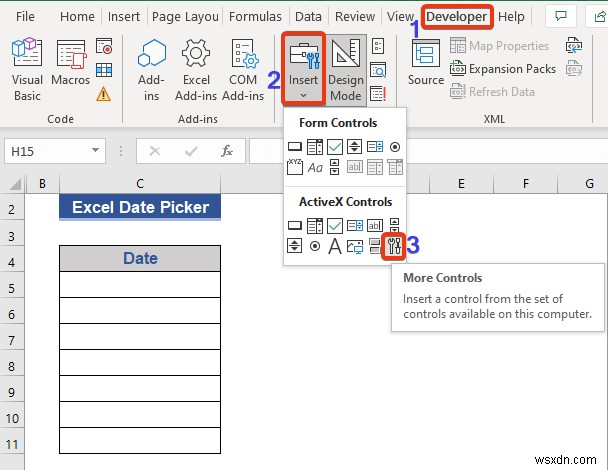Select column F header
The image size is (608, 470).
point(525,183)
